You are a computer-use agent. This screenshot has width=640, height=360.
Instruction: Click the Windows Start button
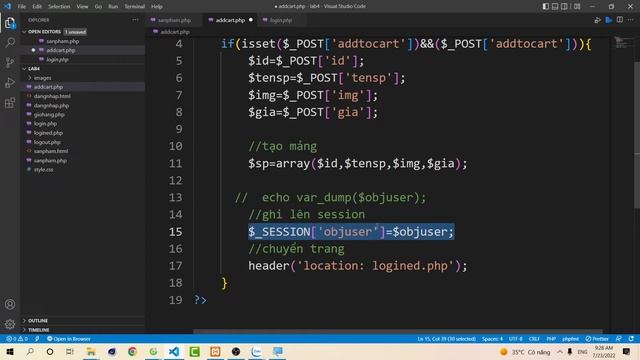pos(10,351)
